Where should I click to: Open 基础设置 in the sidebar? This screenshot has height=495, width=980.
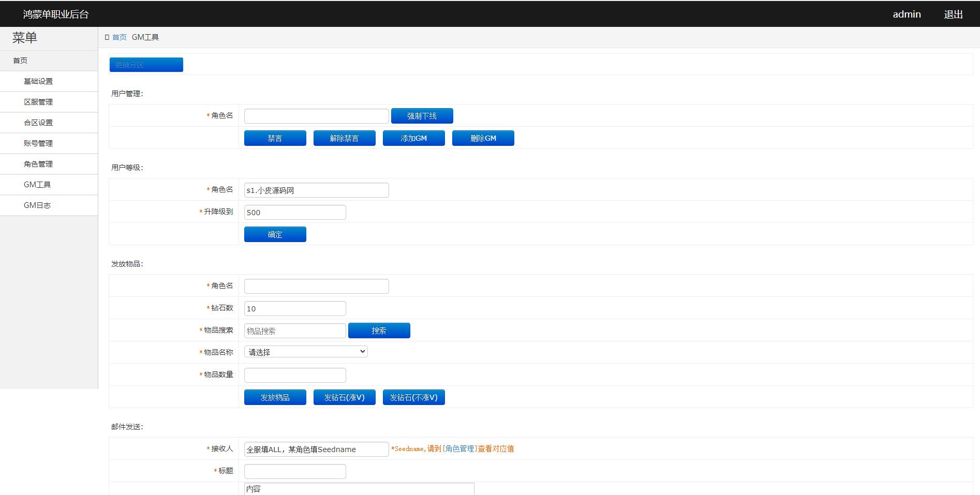38,81
